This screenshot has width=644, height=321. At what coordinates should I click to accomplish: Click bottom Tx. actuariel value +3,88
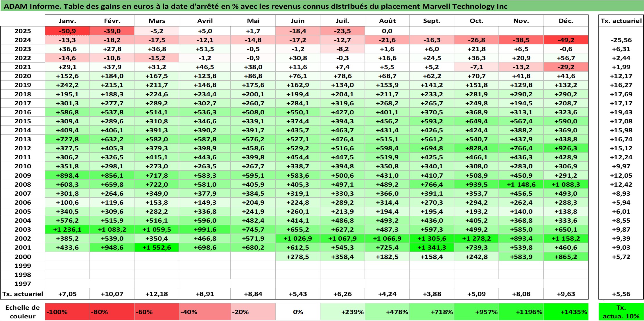click(432, 294)
